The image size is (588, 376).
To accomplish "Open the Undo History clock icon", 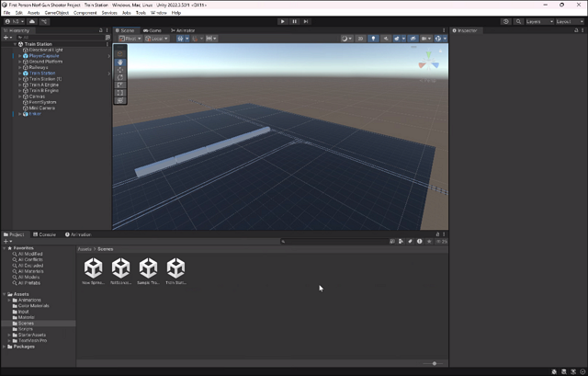I will pos(506,21).
